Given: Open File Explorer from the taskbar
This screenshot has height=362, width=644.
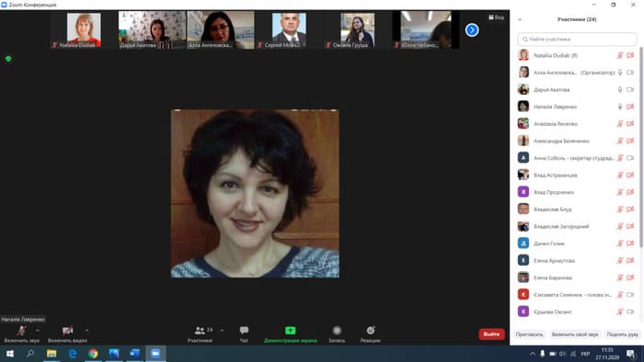Looking at the screenshot, I should click(52, 354).
